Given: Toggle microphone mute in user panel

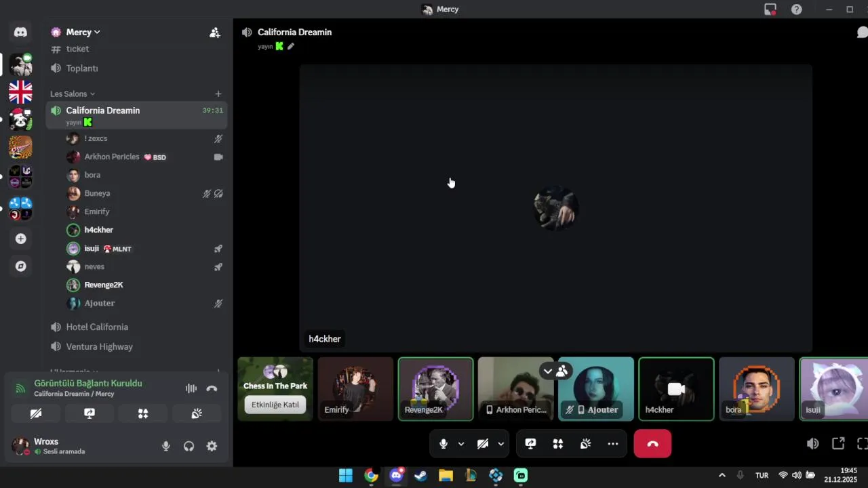Looking at the screenshot, I should pos(165,446).
